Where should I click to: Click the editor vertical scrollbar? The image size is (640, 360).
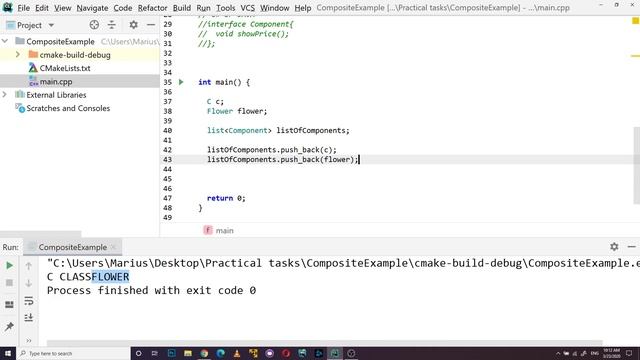pos(637,165)
